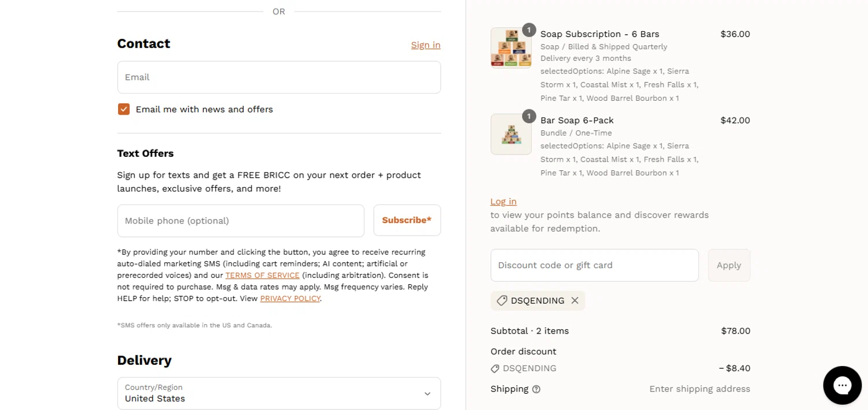Click the Sign in link
Image resolution: width=868 pixels, height=410 pixels.
click(x=425, y=45)
